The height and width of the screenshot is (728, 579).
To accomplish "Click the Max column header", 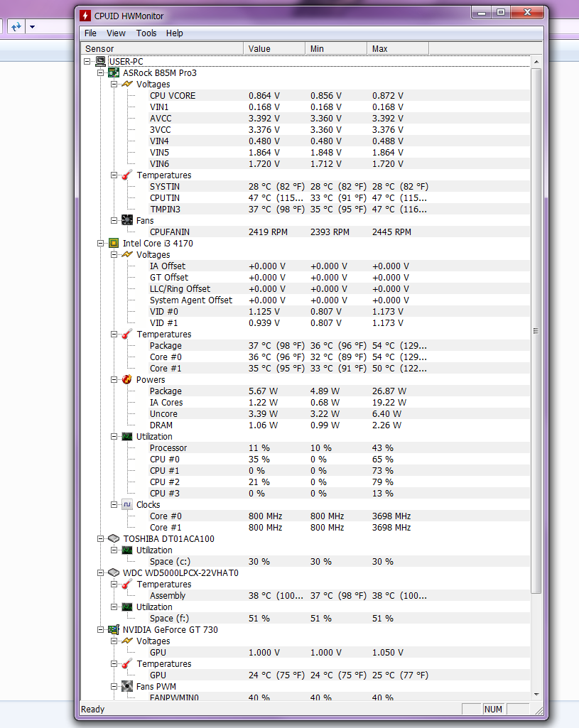I will (x=398, y=49).
